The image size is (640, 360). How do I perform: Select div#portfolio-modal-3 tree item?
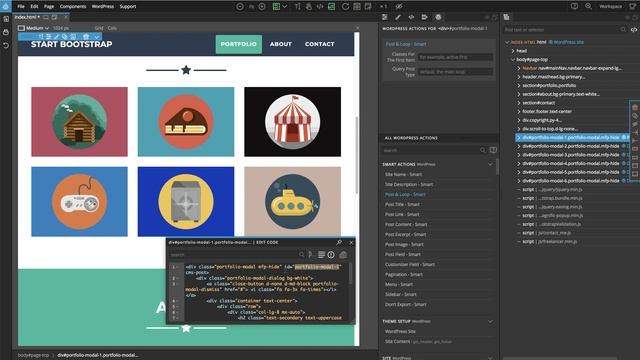pyautogui.click(x=571, y=155)
